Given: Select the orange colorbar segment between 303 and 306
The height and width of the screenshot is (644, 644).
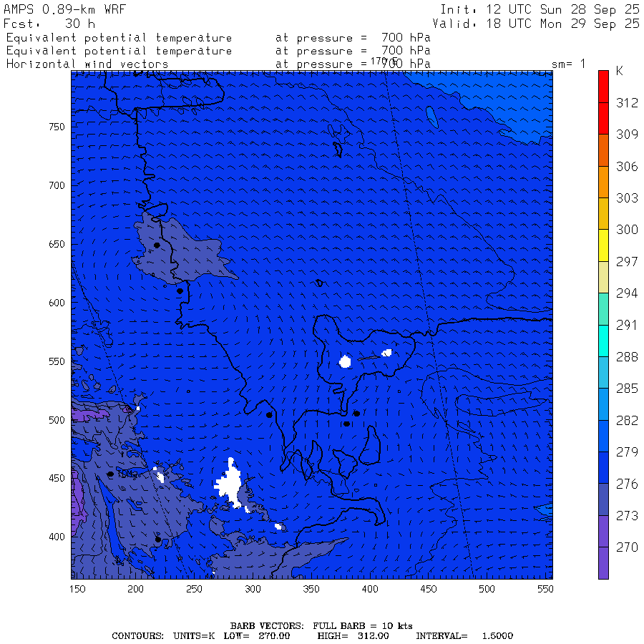Looking at the screenshot, I should click(x=603, y=182).
